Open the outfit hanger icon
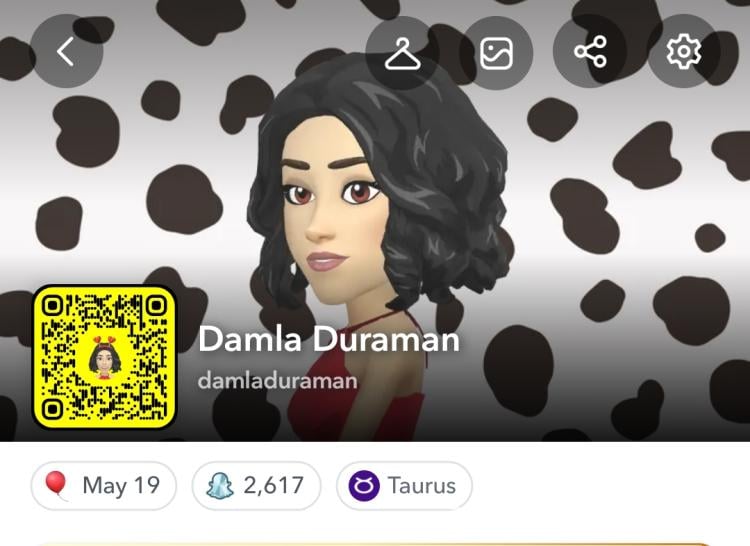This screenshot has width=750, height=546. pyautogui.click(x=402, y=53)
